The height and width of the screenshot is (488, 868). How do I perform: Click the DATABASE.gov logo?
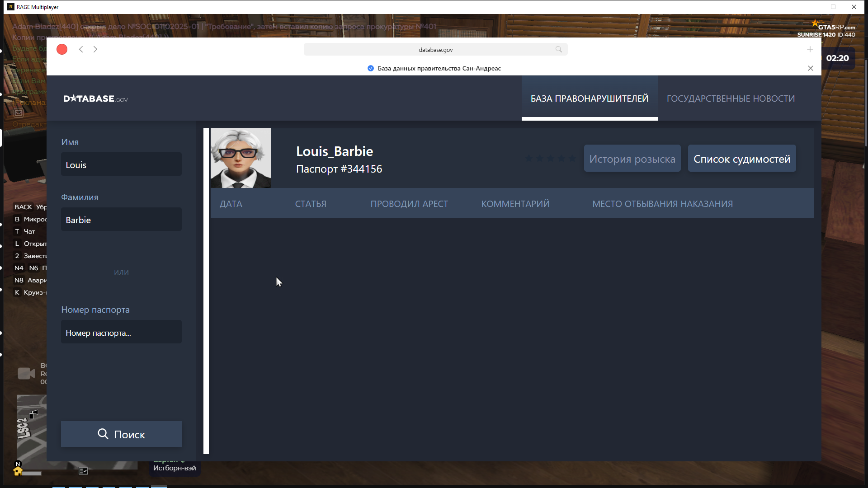coord(95,99)
